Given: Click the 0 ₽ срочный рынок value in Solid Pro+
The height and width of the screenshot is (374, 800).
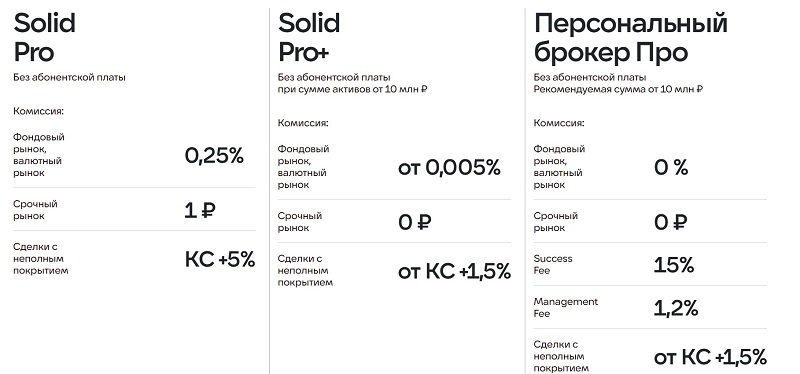Looking at the screenshot, I should click(414, 222).
